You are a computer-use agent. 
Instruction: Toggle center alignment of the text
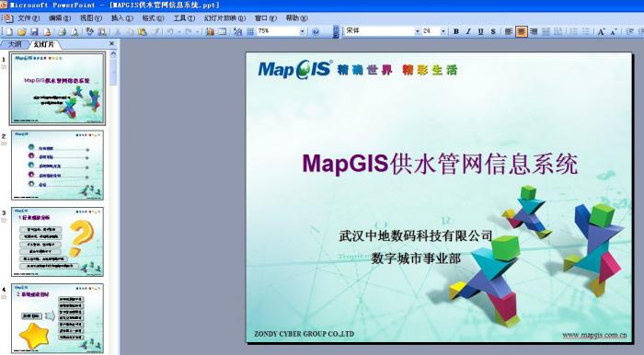click(x=522, y=31)
